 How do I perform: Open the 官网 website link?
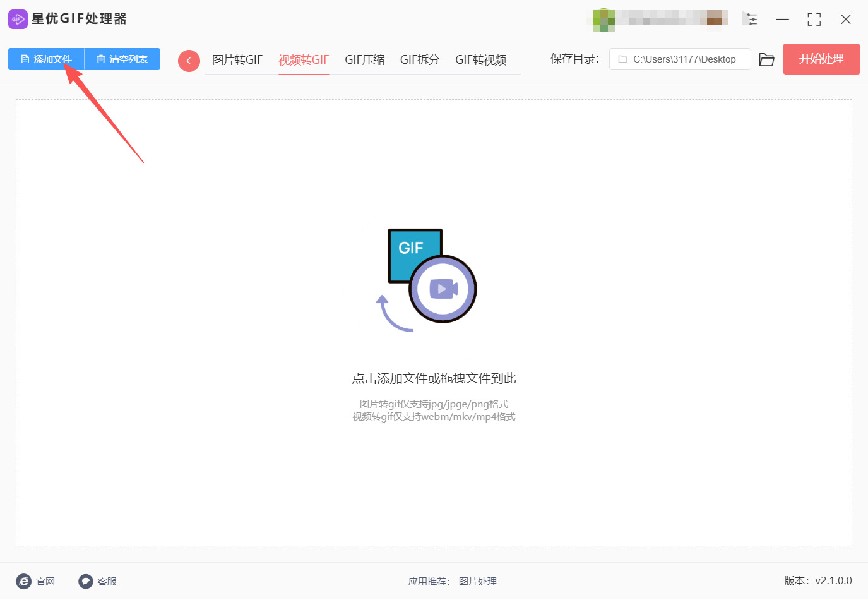click(x=36, y=581)
